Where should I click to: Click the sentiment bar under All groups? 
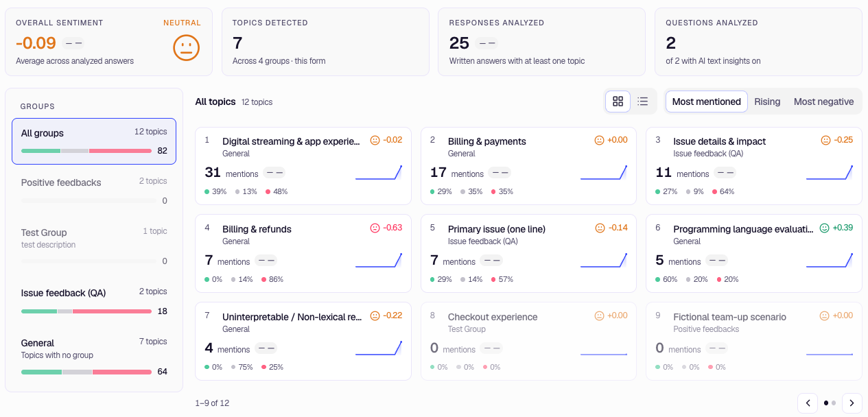[x=86, y=151]
